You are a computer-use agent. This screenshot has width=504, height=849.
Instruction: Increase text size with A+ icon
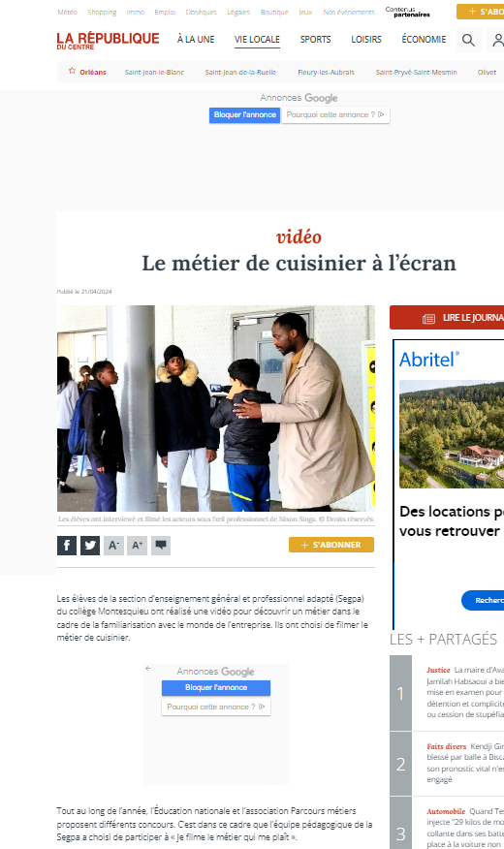pyautogui.click(x=137, y=546)
